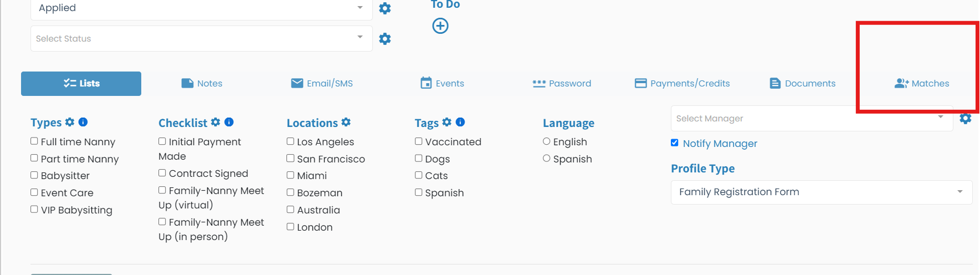
Task: Expand the Select Manager dropdown
Action: [x=812, y=119]
